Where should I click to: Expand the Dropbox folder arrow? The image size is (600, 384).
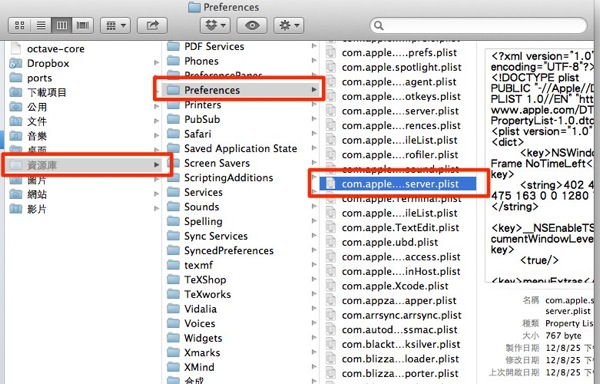[x=156, y=62]
